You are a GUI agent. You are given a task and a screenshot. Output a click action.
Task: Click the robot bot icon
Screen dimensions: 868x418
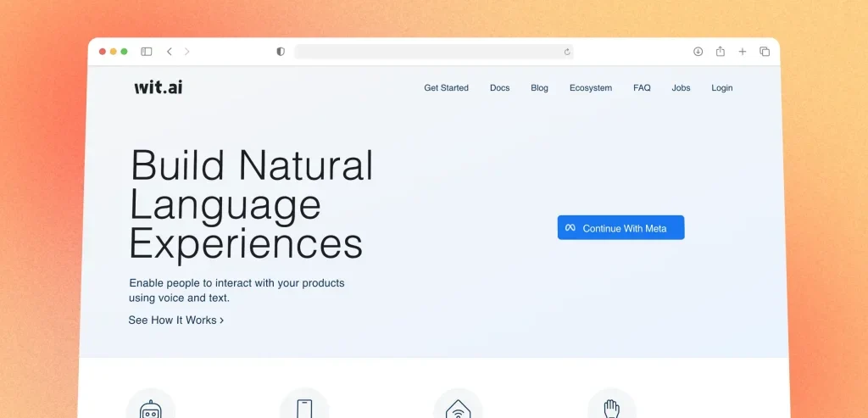[151, 409]
